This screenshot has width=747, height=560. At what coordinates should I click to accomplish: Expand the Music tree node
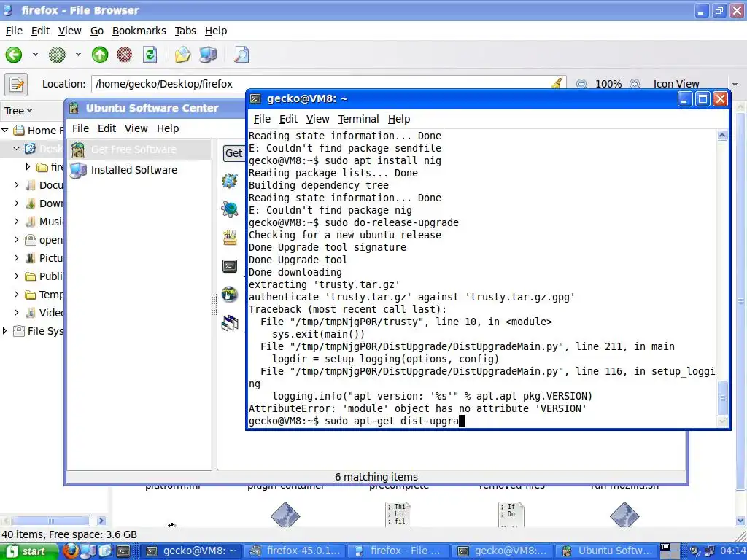click(x=16, y=221)
